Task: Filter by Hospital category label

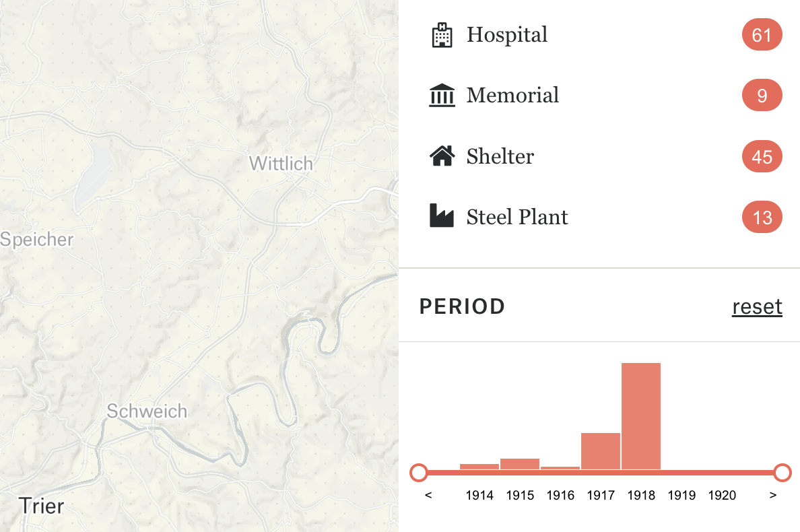Action: point(506,35)
